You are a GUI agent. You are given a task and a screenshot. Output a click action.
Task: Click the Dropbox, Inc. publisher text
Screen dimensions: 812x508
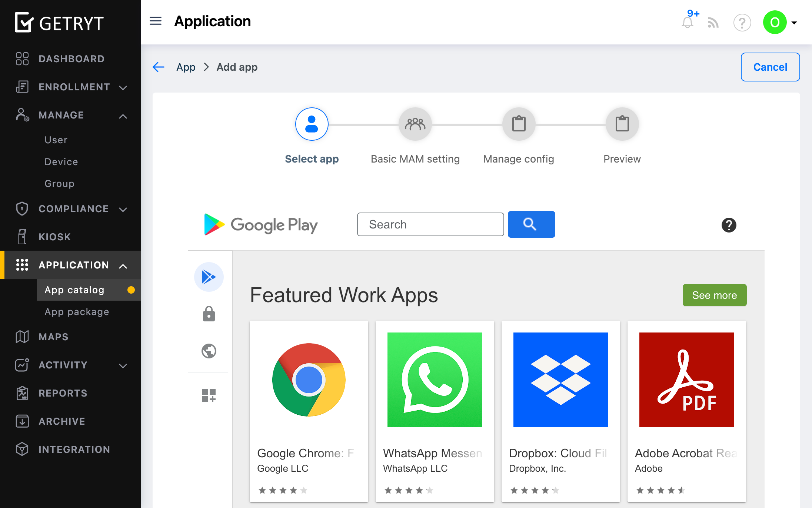(x=538, y=468)
